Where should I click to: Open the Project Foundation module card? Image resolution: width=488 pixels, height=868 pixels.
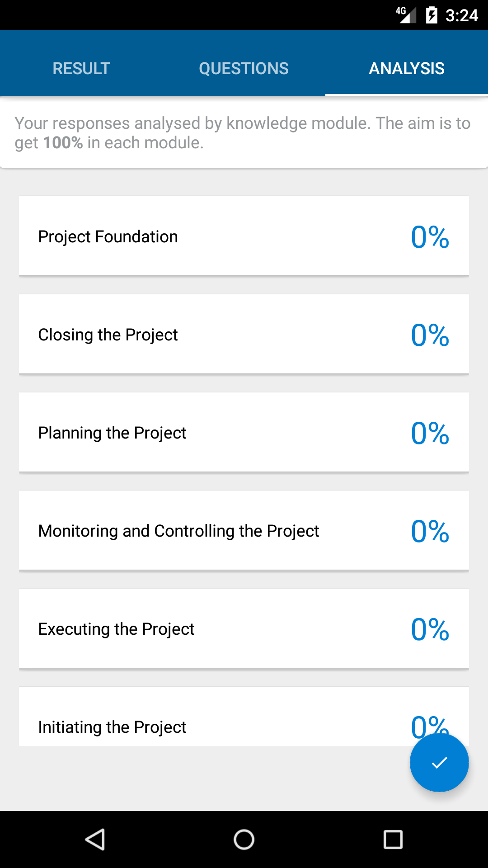[x=244, y=236]
